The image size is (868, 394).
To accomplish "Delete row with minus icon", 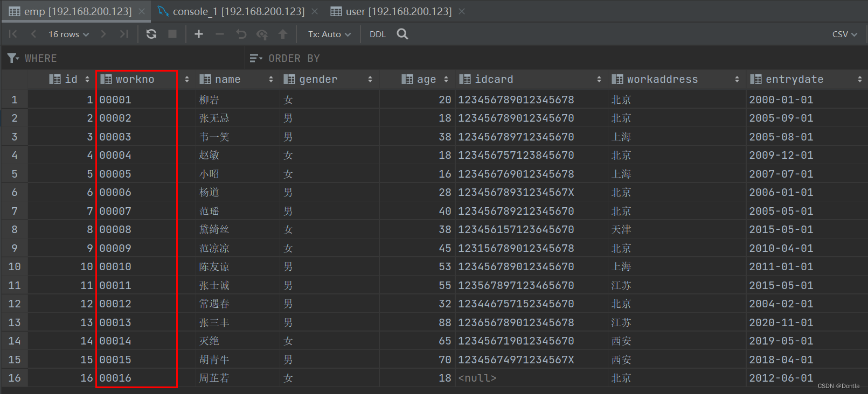I will coord(220,34).
